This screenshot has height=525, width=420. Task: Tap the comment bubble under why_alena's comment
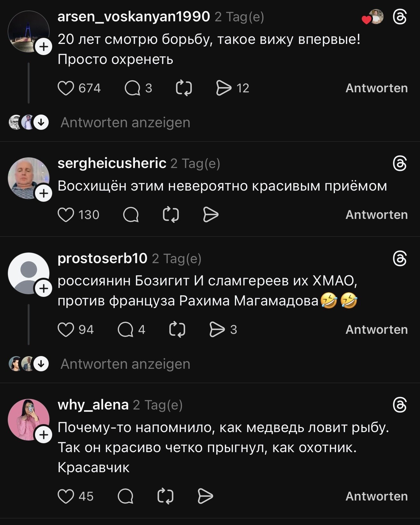click(x=125, y=496)
